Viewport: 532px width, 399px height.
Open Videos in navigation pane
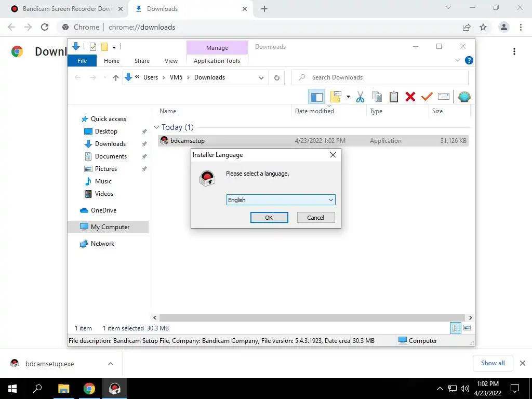click(x=104, y=194)
